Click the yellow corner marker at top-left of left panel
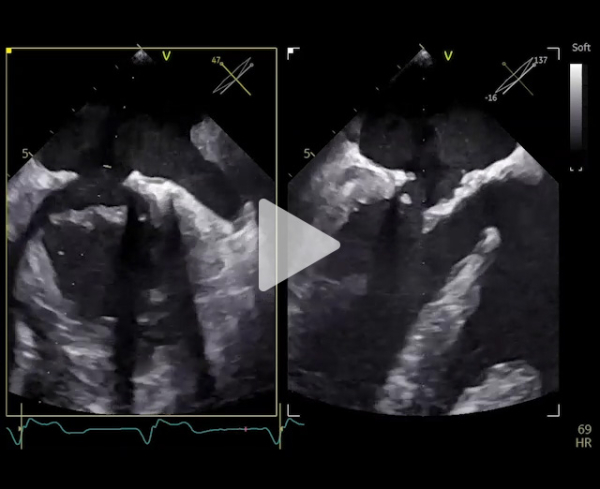The height and width of the screenshot is (489, 600). pyautogui.click(x=9, y=50)
